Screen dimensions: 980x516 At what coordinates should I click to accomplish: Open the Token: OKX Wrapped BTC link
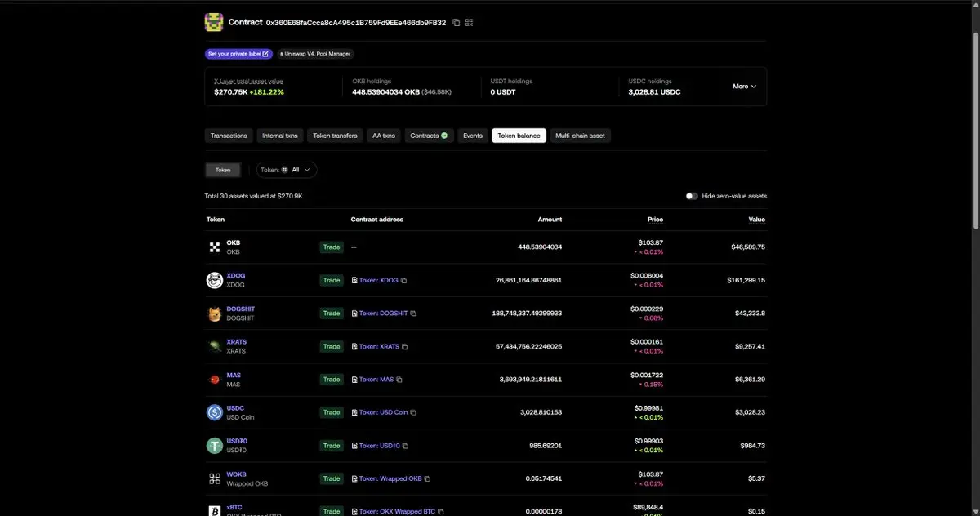pyautogui.click(x=397, y=511)
